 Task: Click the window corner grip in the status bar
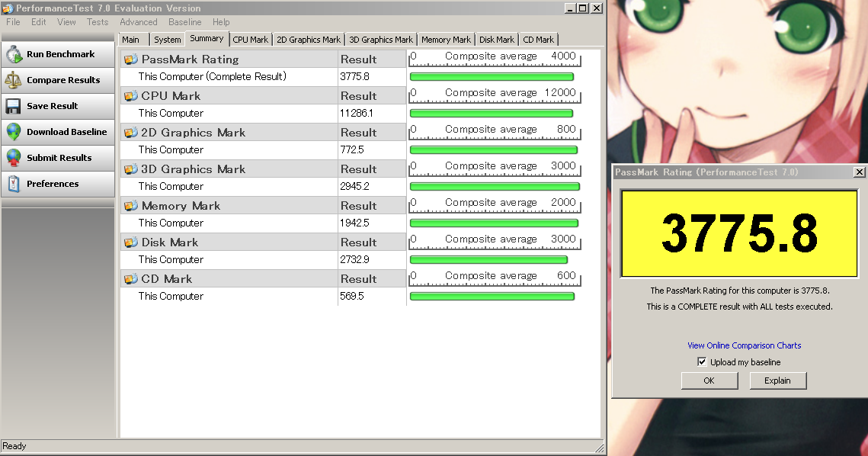click(x=599, y=448)
